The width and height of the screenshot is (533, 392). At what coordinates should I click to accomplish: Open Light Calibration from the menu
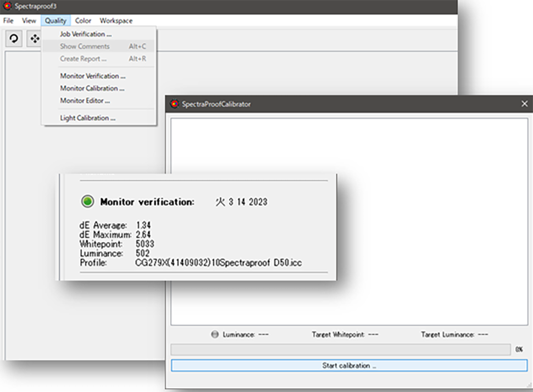[98, 118]
